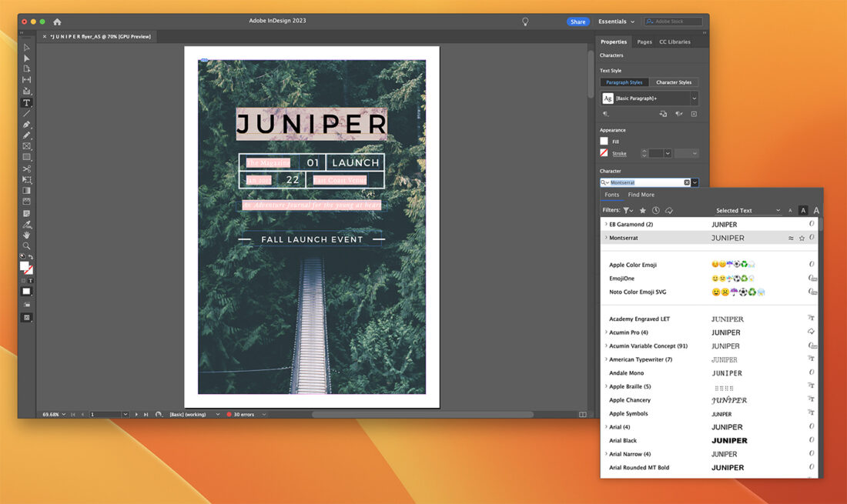Screen dimensions: 847x504
Task: Click the Fill color swatch
Action: 606,141
